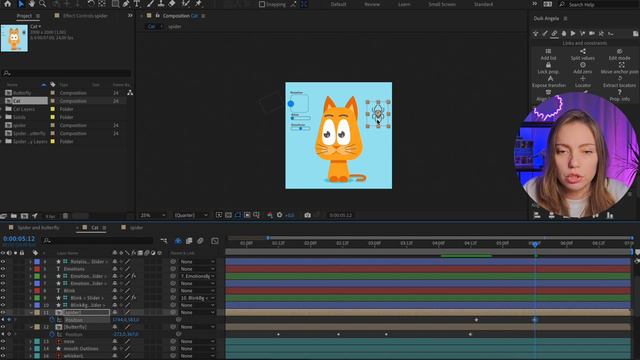Switch to the Standard workspace
This screenshot has height=360, width=640.
tap(483, 4)
